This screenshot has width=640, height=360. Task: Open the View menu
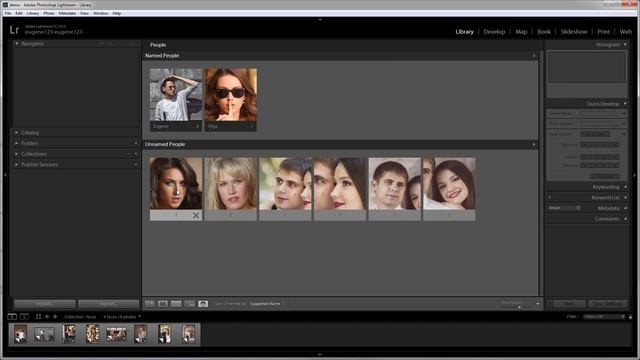pos(84,13)
